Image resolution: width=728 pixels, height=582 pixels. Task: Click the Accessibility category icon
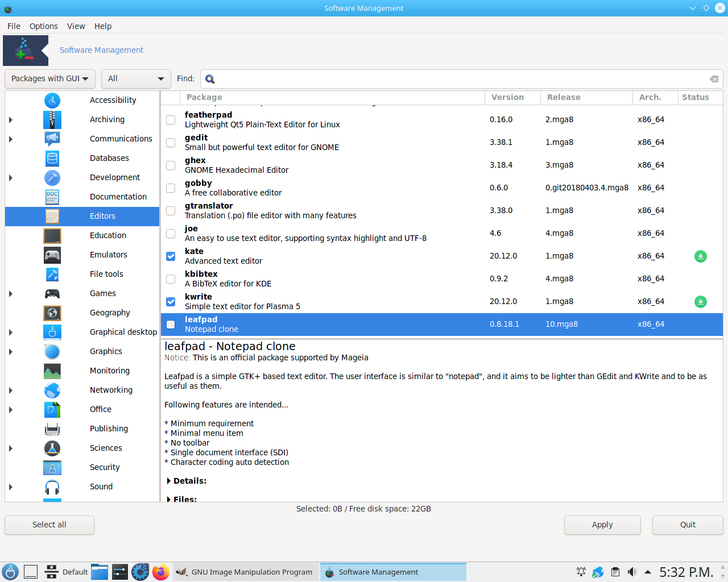pos(52,101)
